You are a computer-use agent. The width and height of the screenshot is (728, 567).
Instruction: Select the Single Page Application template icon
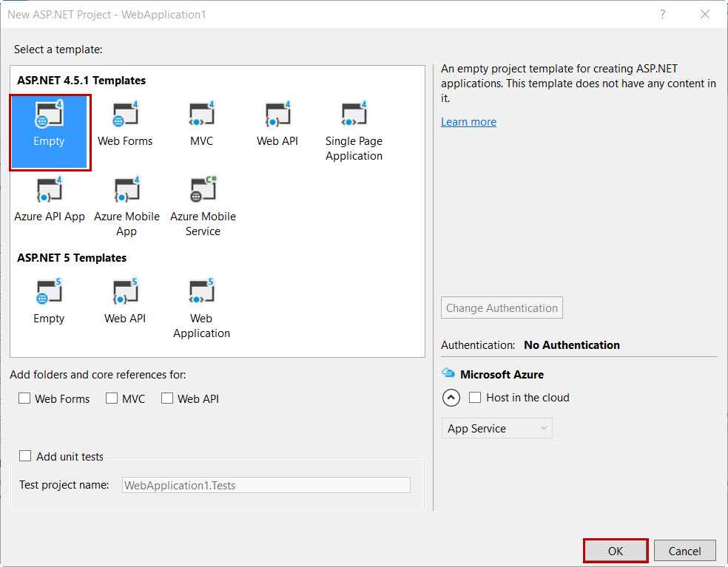[354, 114]
